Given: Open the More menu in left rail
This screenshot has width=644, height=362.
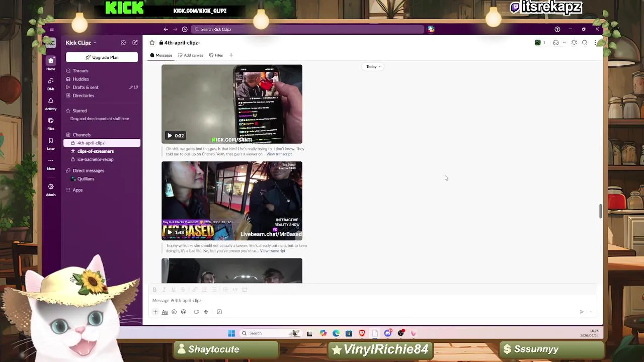Looking at the screenshot, I should coord(51,163).
